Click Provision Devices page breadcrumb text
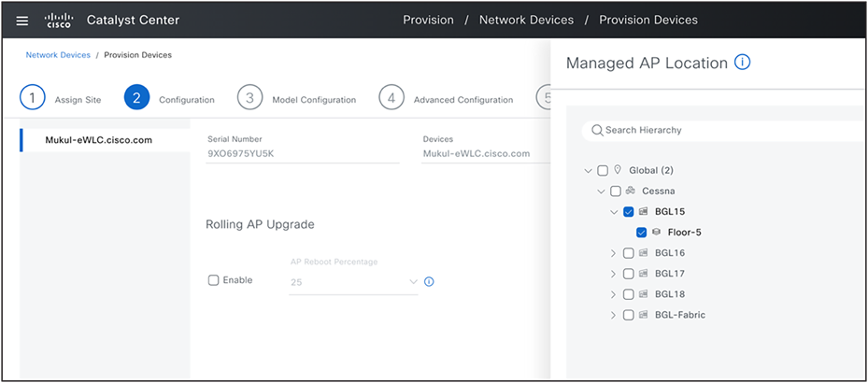The height and width of the screenshot is (383, 868). click(x=138, y=55)
